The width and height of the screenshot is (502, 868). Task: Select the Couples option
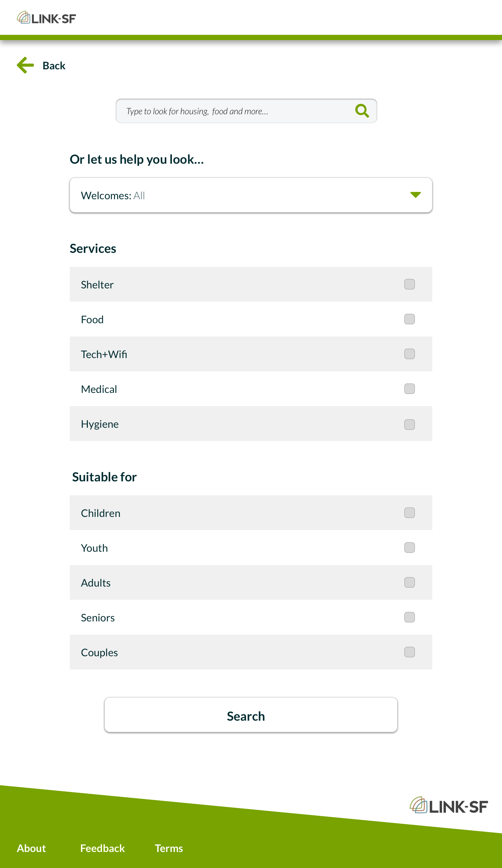point(410,652)
